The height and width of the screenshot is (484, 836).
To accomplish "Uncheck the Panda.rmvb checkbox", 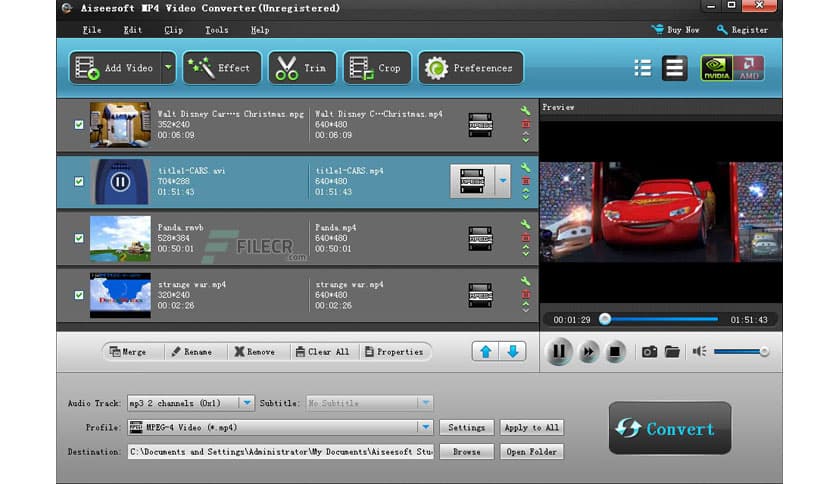I will point(79,238).
